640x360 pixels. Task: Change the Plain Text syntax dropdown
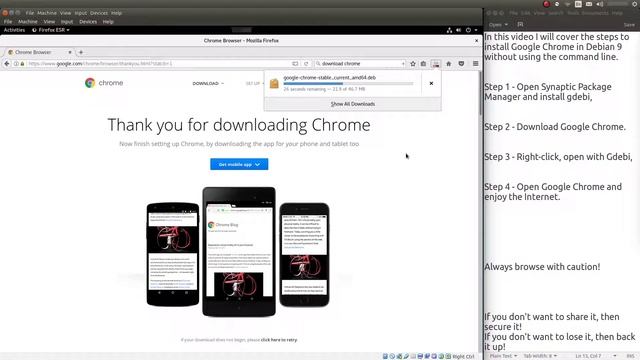pos(503,356)
